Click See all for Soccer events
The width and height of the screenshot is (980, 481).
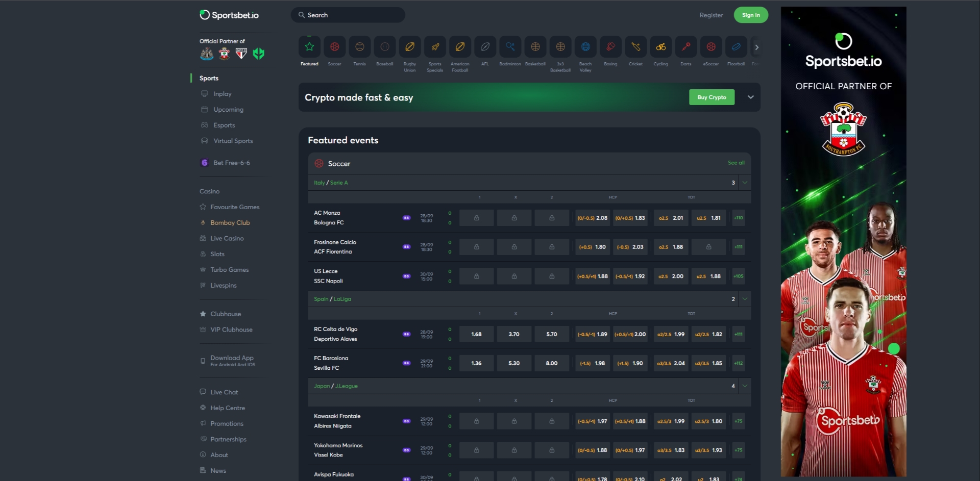pos(736,163)
